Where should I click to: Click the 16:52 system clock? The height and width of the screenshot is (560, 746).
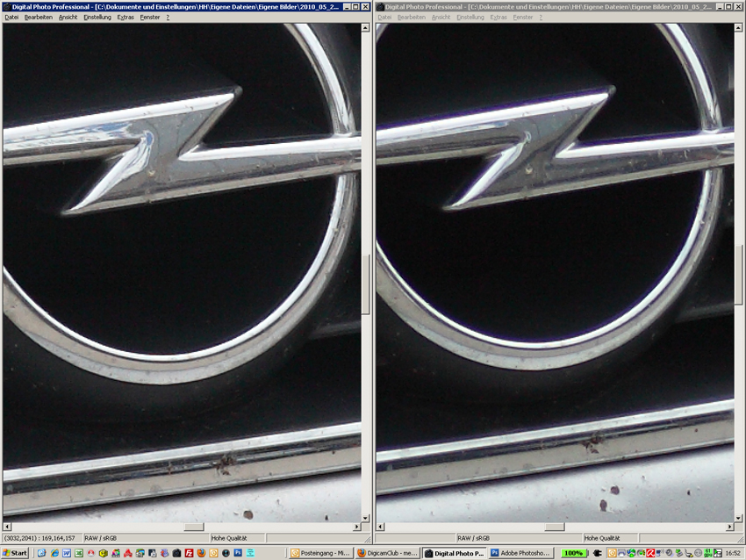click(x=733, y=553)
